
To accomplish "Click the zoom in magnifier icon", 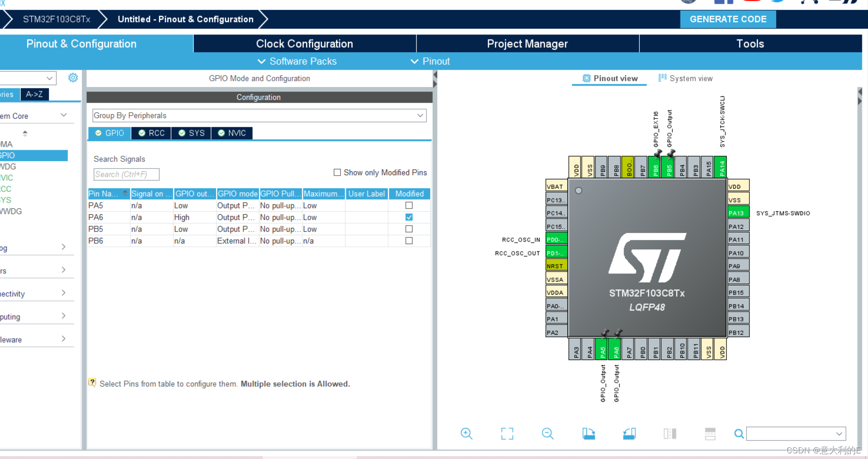I will [466, 434].
